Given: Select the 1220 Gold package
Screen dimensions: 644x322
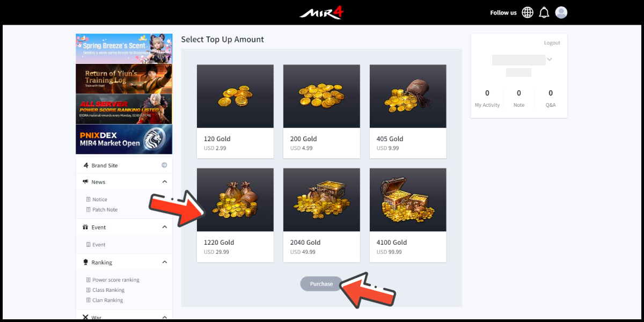Looking at the screenshot, I should pos(235,215).
